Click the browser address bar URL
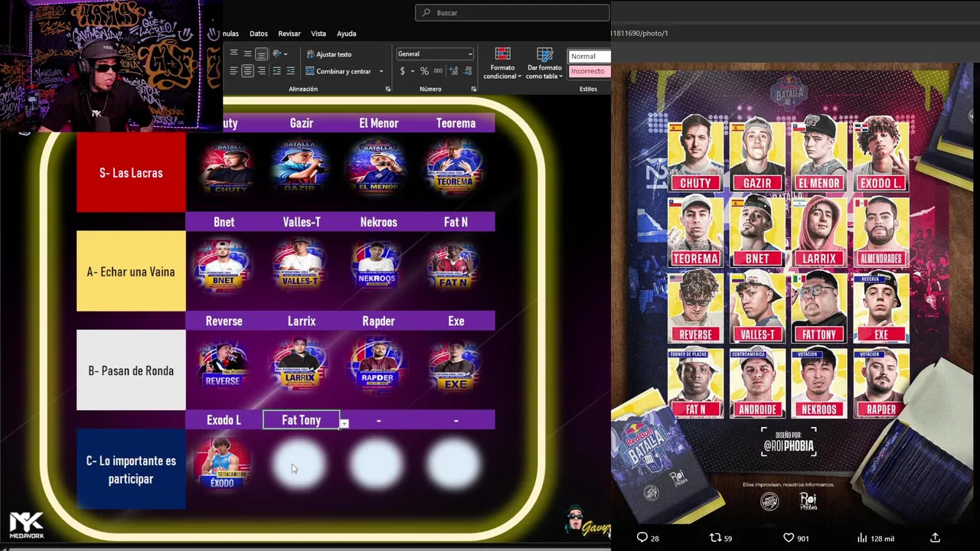The height and width of the screenshot is (551, 980). 640,33
